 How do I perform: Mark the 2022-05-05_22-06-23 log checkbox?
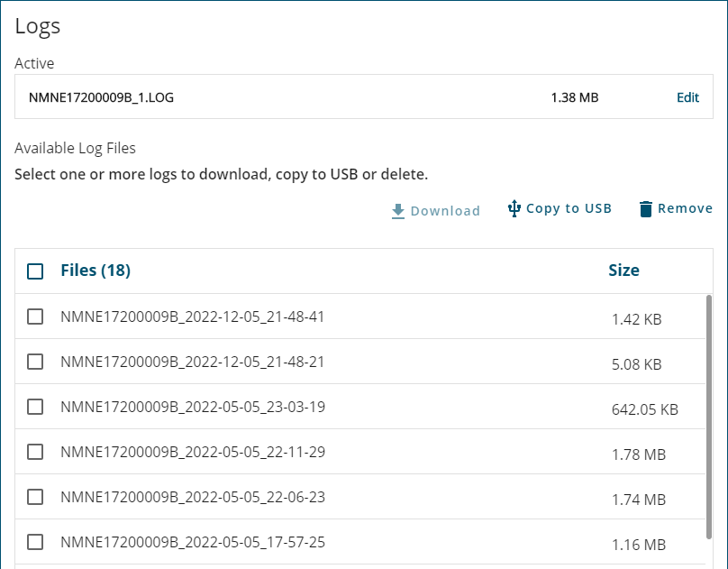[x=35, y=497]
